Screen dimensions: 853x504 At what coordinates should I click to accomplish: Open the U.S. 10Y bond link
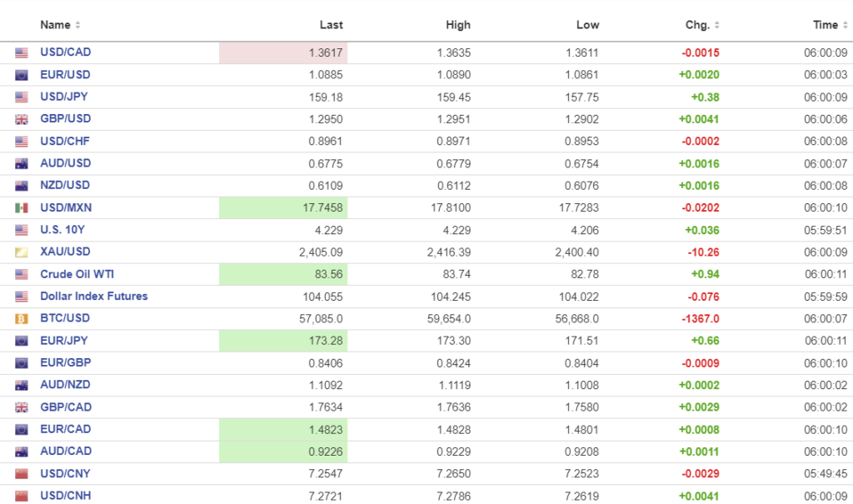coord(63,230)
